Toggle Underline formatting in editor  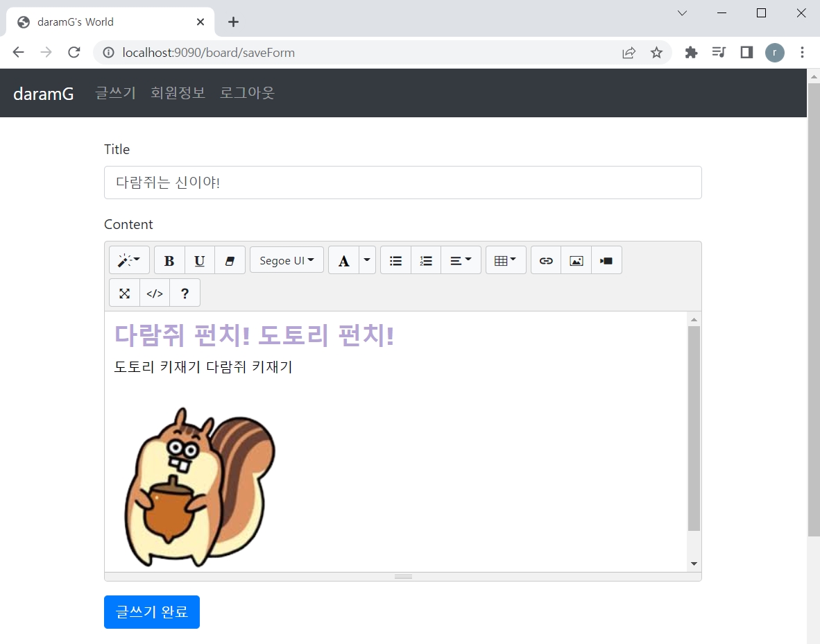[199, 260]
